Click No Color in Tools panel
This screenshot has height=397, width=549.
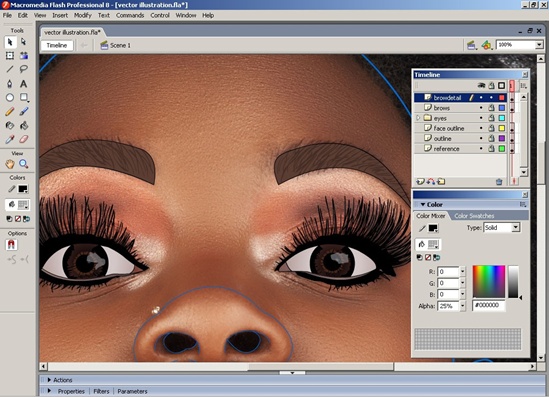(x=18, y=219)
